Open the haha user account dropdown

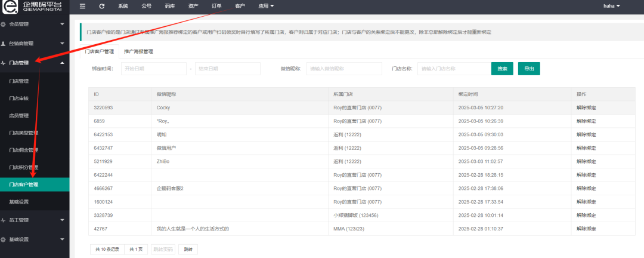coord(611,6)
